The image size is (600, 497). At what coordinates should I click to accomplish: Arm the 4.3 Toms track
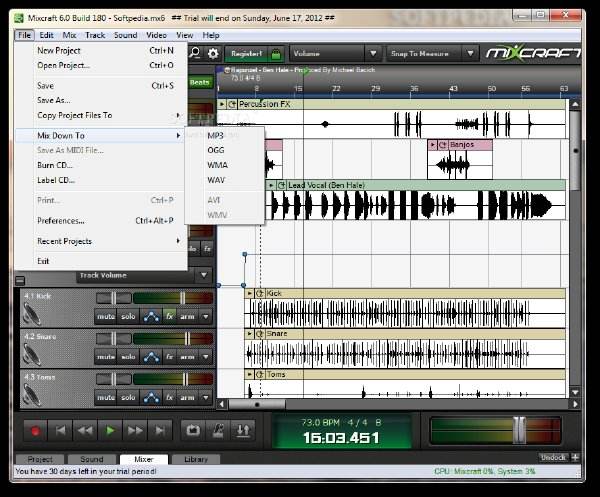[x=187, y=398]
